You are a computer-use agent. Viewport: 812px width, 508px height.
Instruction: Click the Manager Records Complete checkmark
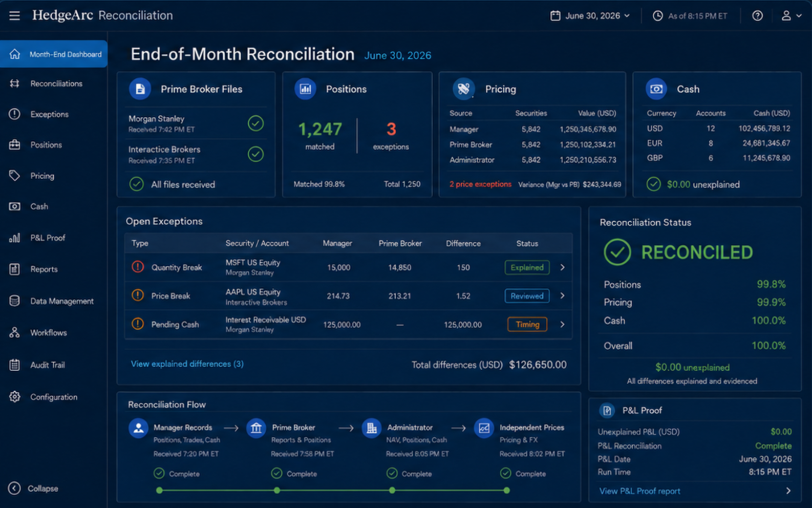coord(159,473)
